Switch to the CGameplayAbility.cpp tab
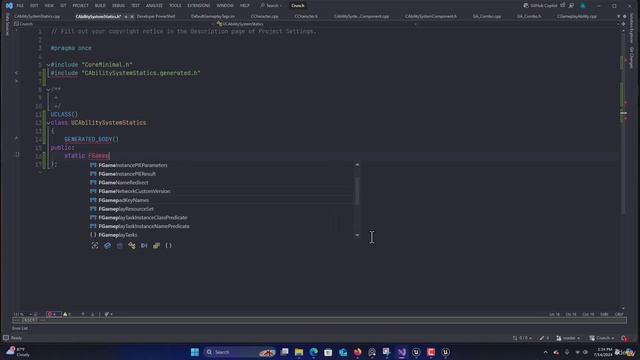640x360 pixels. (x=577, y=16)
